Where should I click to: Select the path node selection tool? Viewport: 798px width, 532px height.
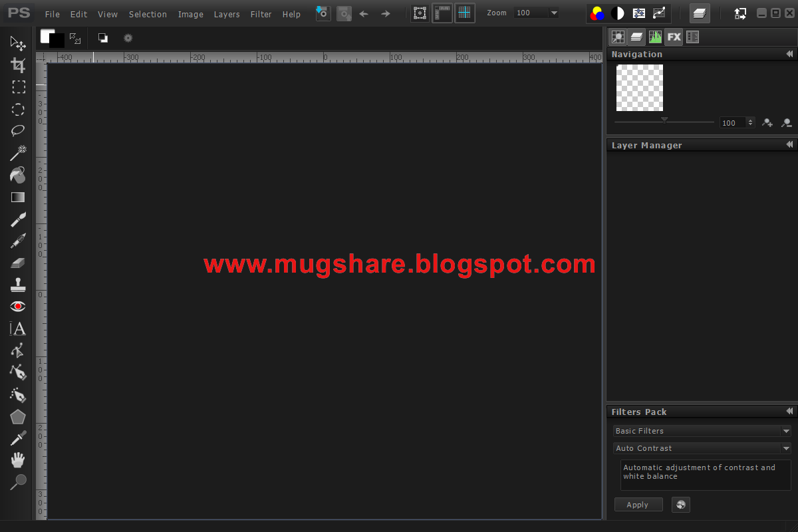tap(18, 350)
